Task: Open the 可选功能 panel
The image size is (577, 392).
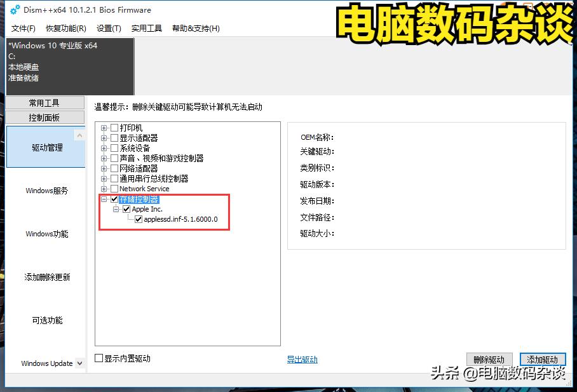Action: [46, 320]
